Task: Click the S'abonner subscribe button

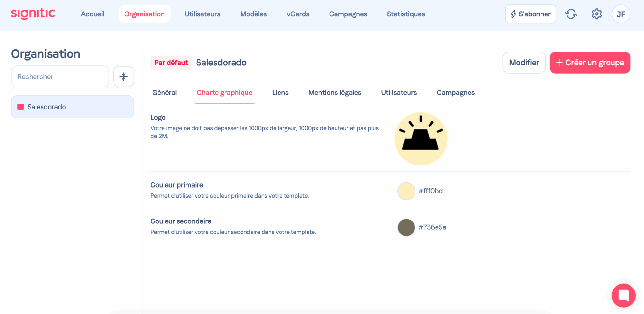Action: (530, 14)
